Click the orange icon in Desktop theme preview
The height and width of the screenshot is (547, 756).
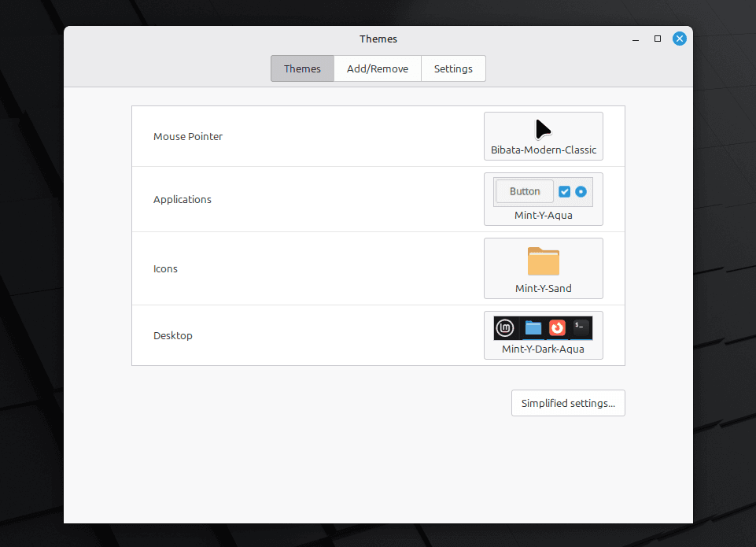click(x=557, y=328)
